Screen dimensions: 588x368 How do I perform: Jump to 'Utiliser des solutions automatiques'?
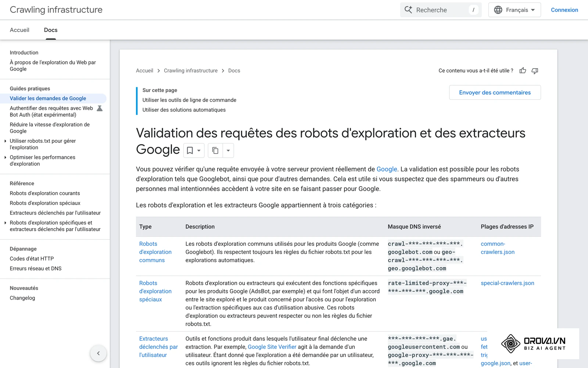(184, 110)
